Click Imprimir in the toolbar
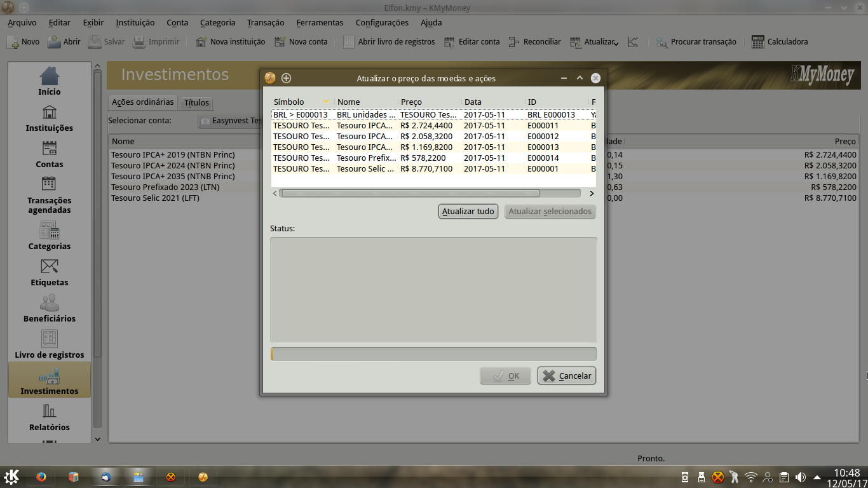 [156, 42]
